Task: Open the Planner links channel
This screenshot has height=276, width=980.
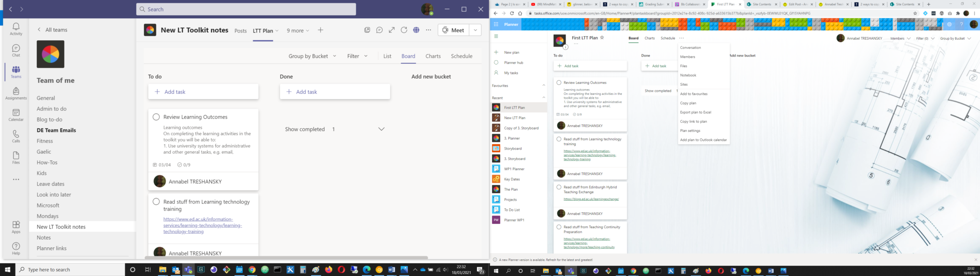Action: [x=52, y=248]
